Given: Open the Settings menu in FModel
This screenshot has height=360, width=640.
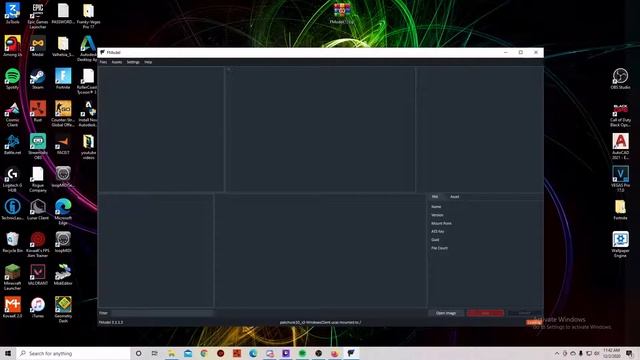Looking at the screenshot, I should click(133, 62).
